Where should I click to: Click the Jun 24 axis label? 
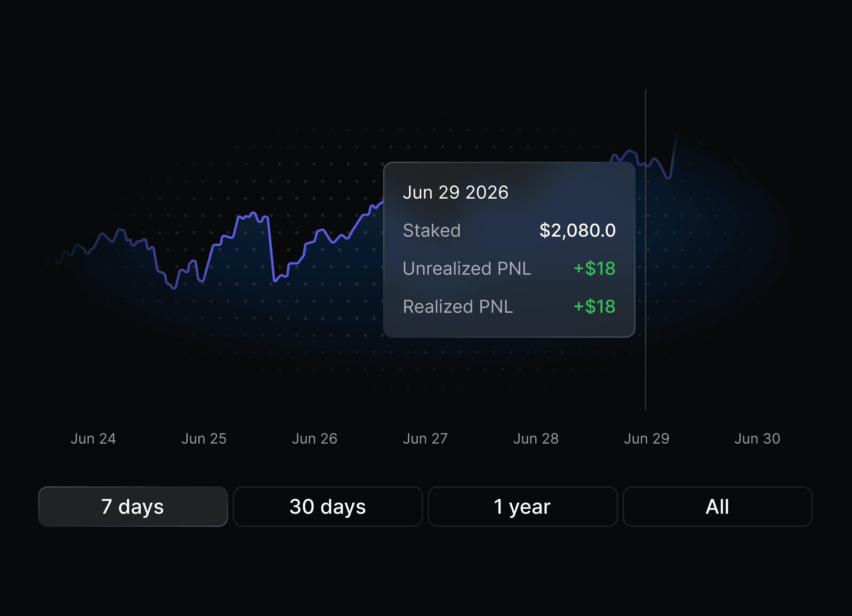[93, 439]
